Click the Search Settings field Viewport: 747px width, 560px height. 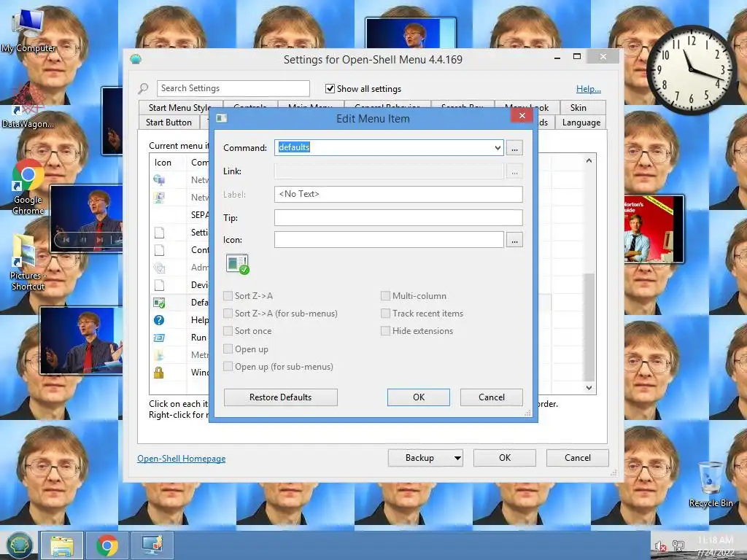pyautogui.click(x=233, y=88)
